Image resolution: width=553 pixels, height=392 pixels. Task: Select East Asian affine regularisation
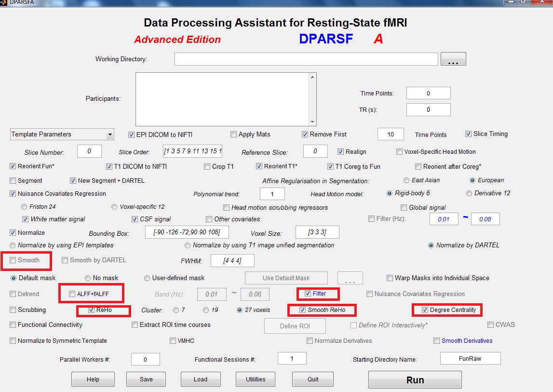406,180
